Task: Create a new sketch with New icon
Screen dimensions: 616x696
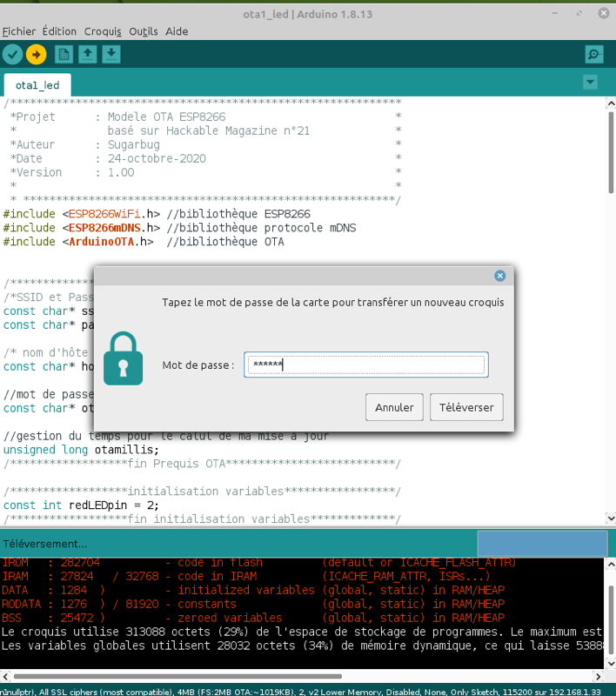Action: click(64, 54)
